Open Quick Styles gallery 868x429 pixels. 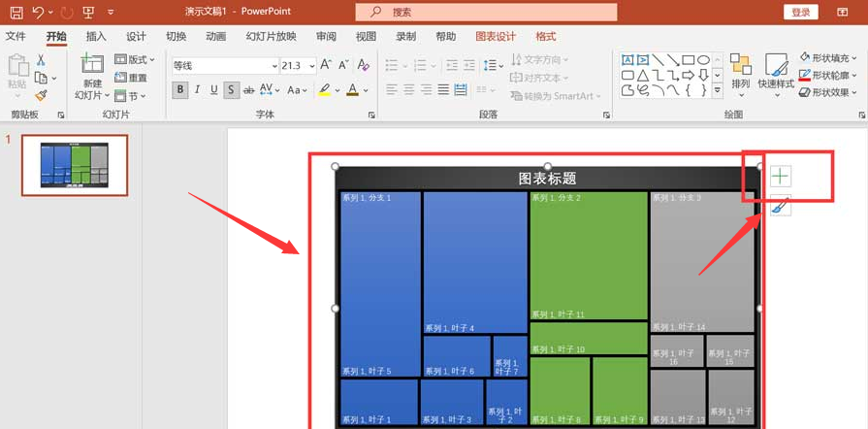tap(776, 76)
